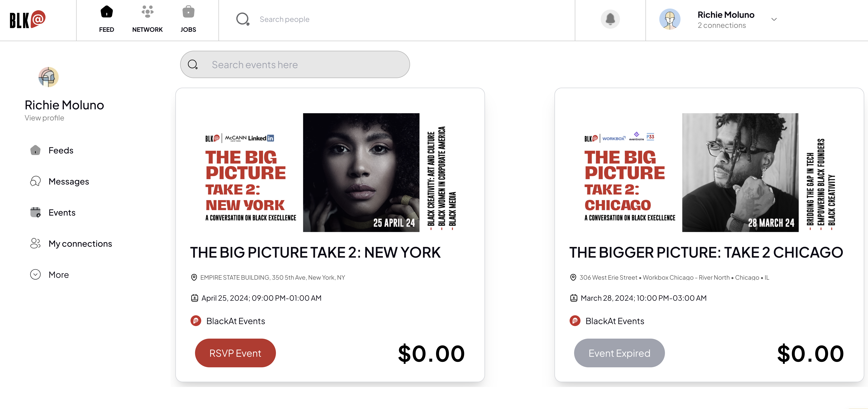Click the BLK@ logo

pyautogui.click(x=27, y=19)
